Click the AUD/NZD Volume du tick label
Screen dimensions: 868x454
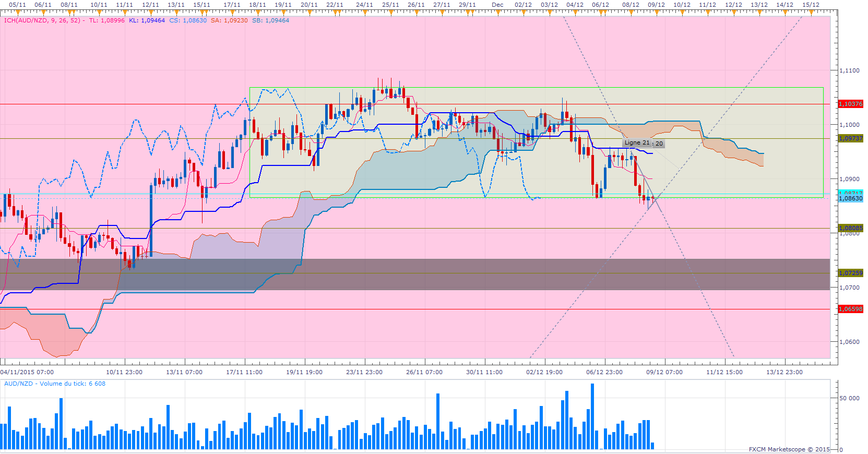(x=55, y=384)
